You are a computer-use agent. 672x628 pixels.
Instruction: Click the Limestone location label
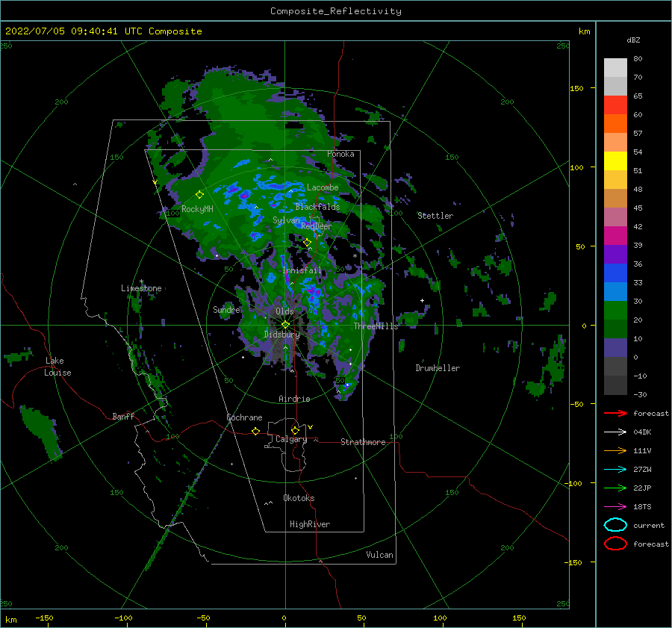point(141,288)
